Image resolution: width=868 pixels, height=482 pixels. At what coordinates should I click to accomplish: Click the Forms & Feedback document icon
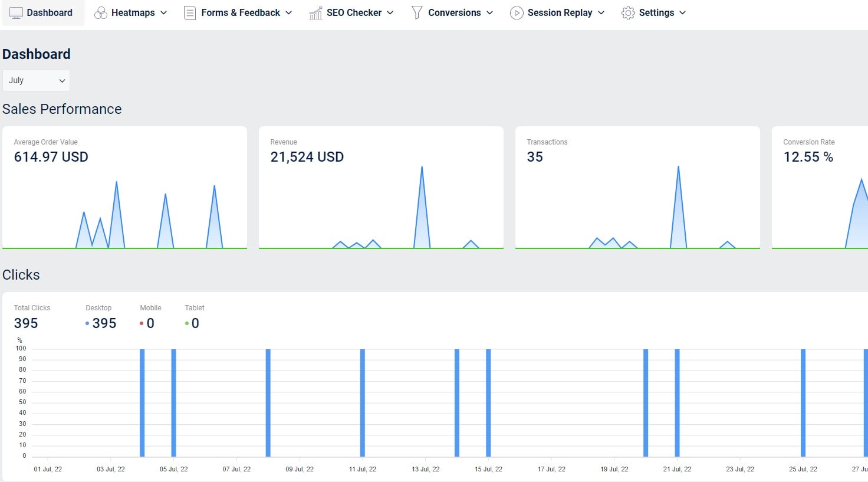click(x=190, y=13)
